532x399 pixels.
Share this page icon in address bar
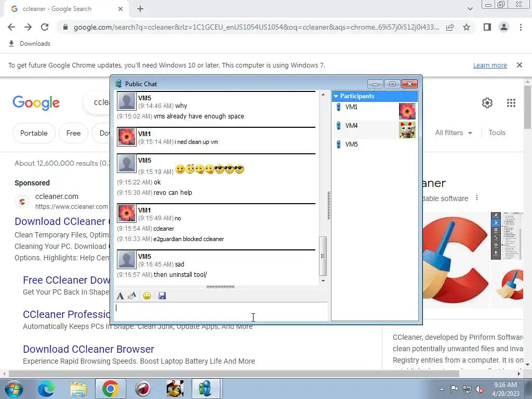point(450,27)
